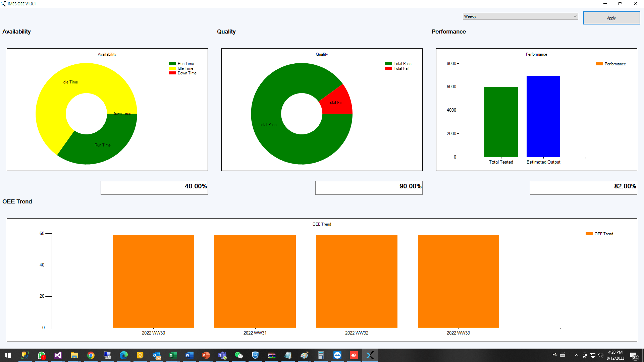The image size is (644, 362).
Task: Show hidden system tray icons
Action: (x=576, y=355)
